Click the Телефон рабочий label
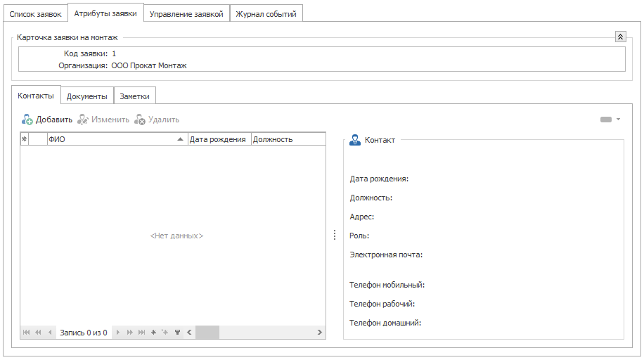Screen dimensions: 644x360 [382, 304]
